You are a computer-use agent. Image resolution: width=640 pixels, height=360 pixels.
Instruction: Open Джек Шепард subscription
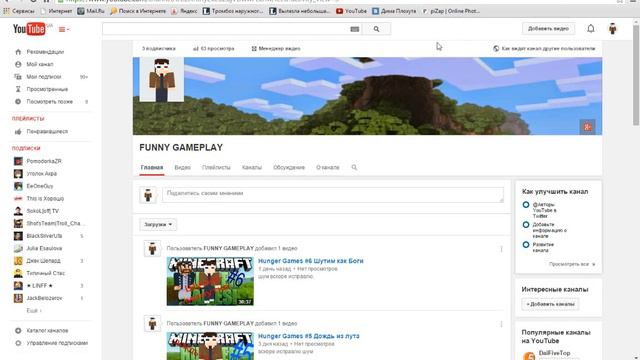(x=43, y=261)
